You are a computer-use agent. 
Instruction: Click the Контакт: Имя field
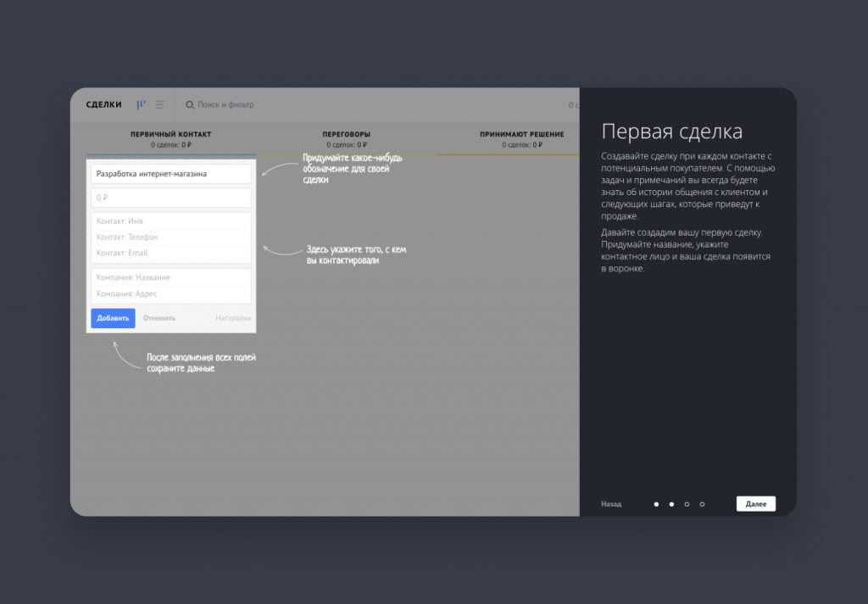pyautogui.click(x=170, y=221)
